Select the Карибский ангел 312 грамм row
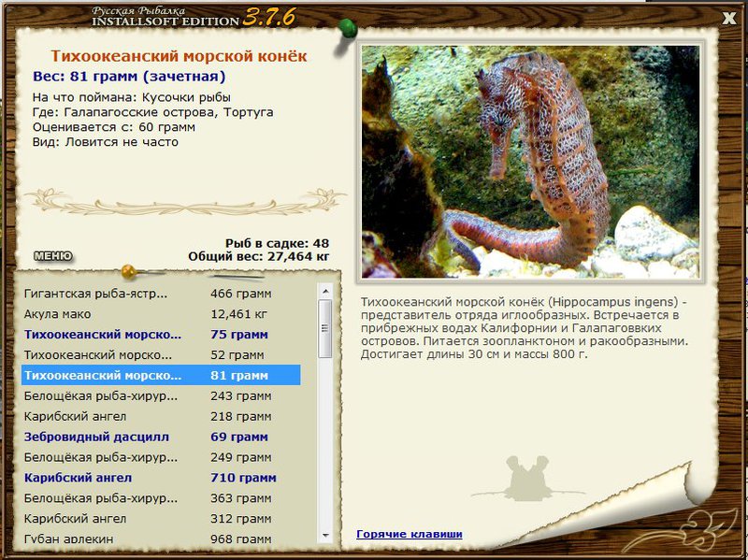Viewport: 748px width, 560px height. [161, 519]
